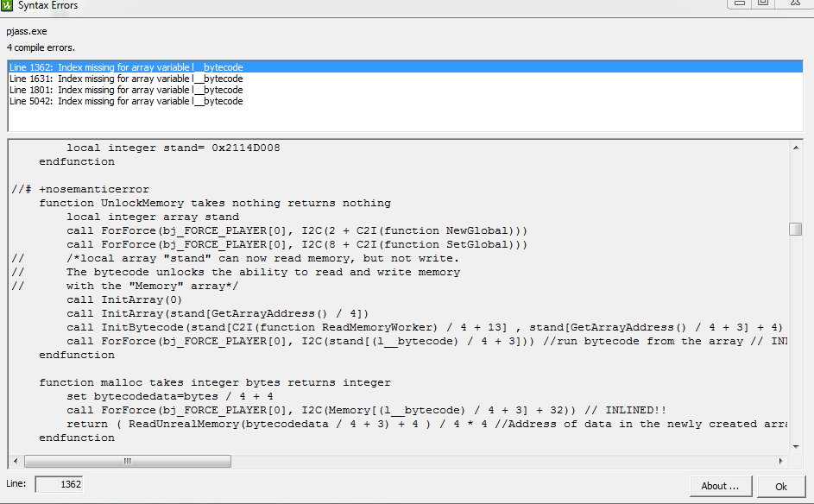Minimize the Syntax Errors window
The width and height of the screenshot is (814, 504).
[x=739, y=3]
